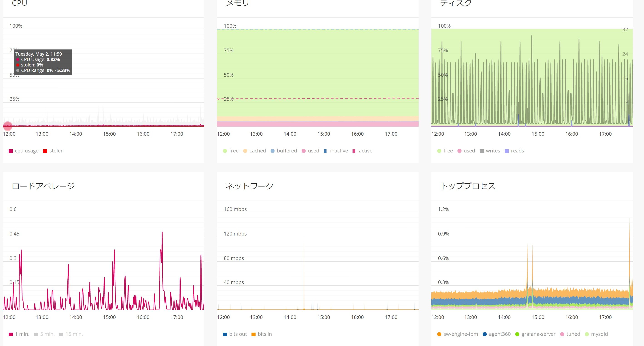Click the 0.45 load average axis label
Image resolution: width=644 pixels, height=346 pixels.
click(15, 234)
